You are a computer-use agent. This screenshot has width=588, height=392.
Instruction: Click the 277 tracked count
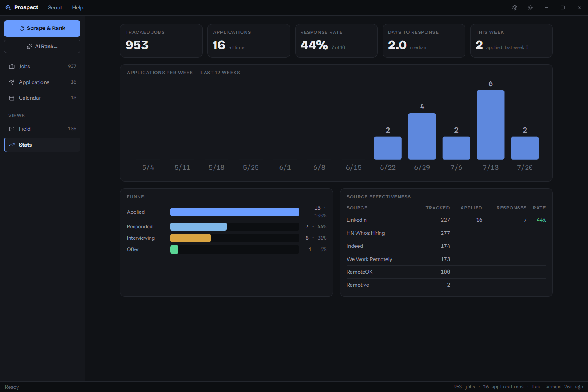[x=445, y=233]
